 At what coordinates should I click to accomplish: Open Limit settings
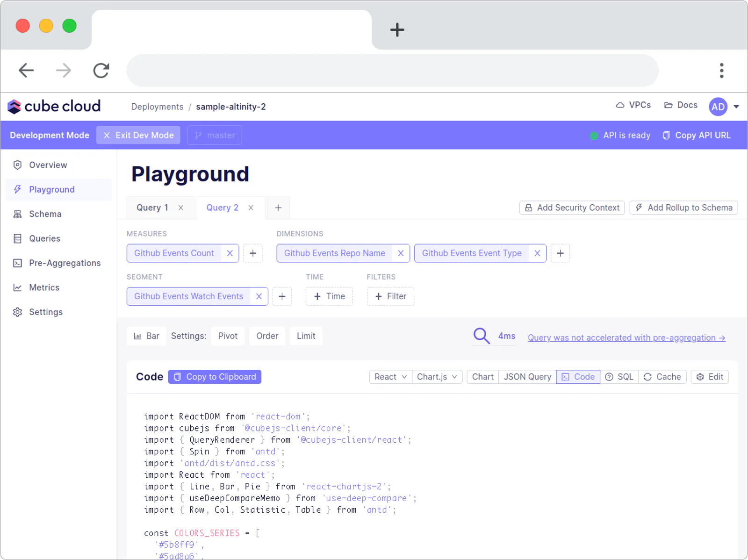(x=306, y=336)
